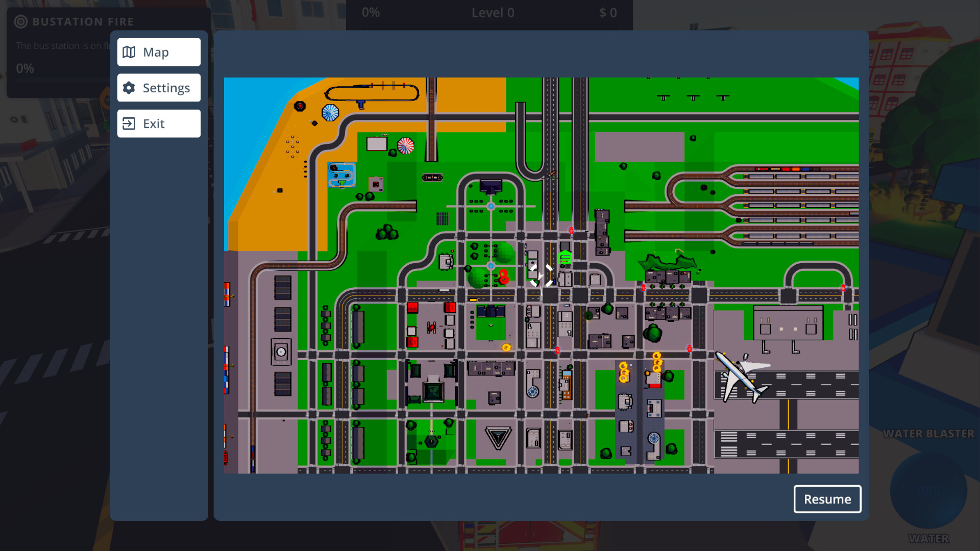This screenshot has height=551, width=980.
Task: Click the green fire station marker on the map
Action: point(565,258)
